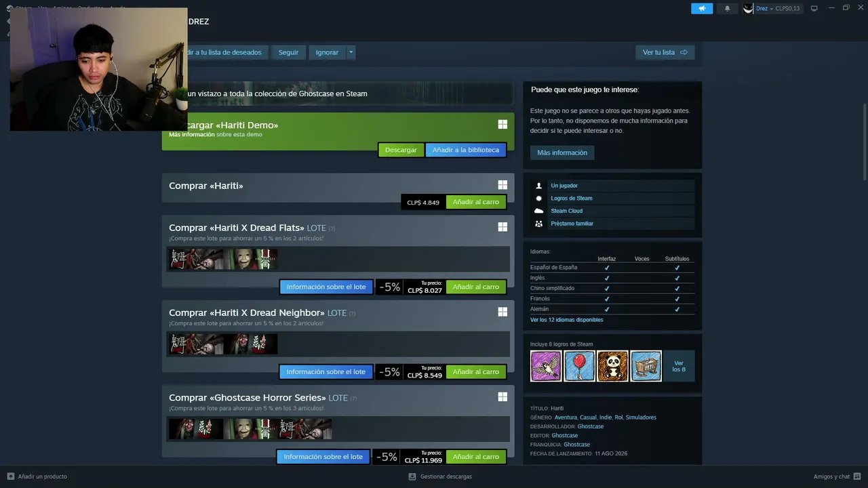Open game thumbnails in Hariti X Dread Flats bundle
The height and width of the screenshot is (488, 868).
tap(223, 259)
